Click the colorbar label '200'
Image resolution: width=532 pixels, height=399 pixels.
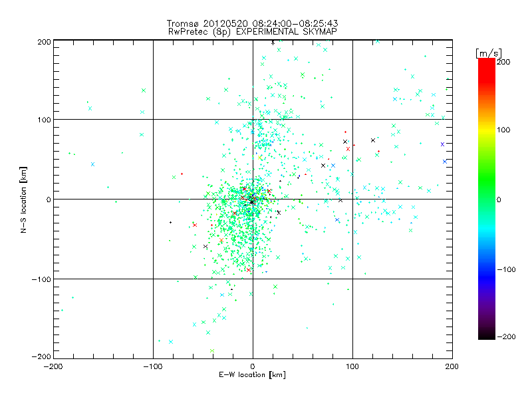pyautogui.click(x=503, y=62)
